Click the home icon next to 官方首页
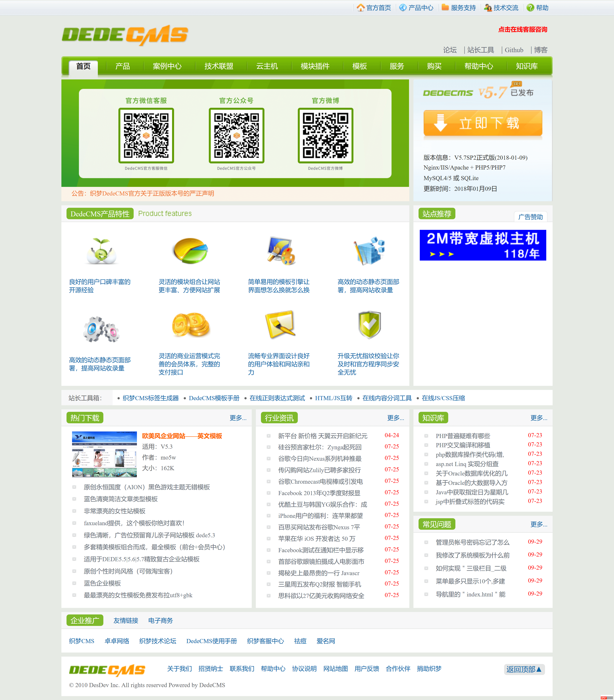614x700 pixels. [360, 8]
